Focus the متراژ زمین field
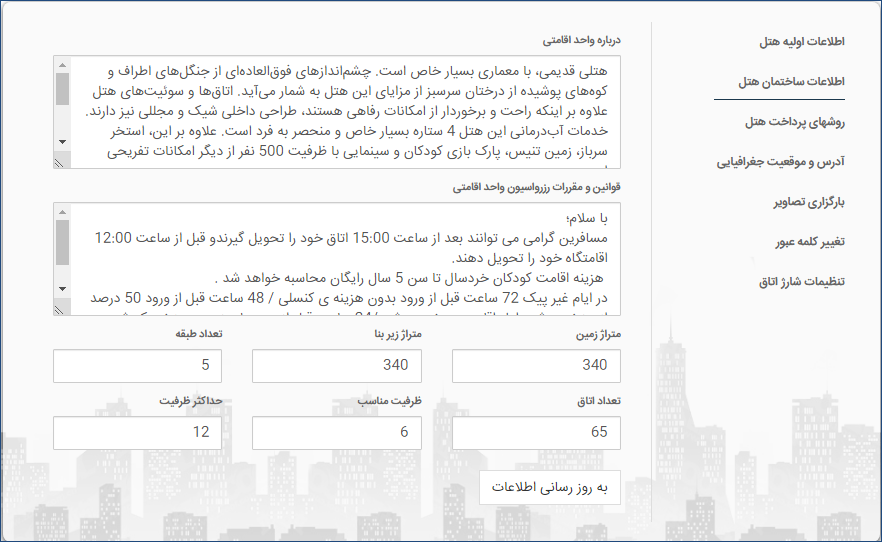Viewport: 882px width, 542px height. coord(536,366)
